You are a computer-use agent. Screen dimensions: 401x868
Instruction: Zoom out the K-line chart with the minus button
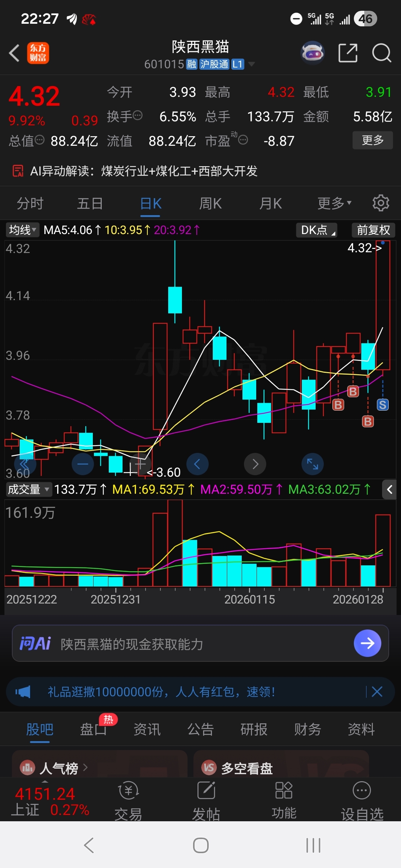click(83, 464)
